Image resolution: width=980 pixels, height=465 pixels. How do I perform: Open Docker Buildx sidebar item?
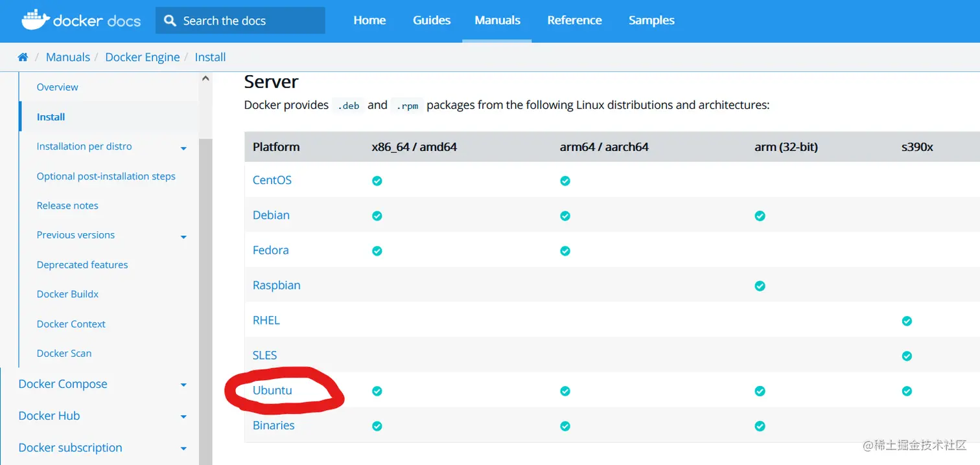(67, 294)
